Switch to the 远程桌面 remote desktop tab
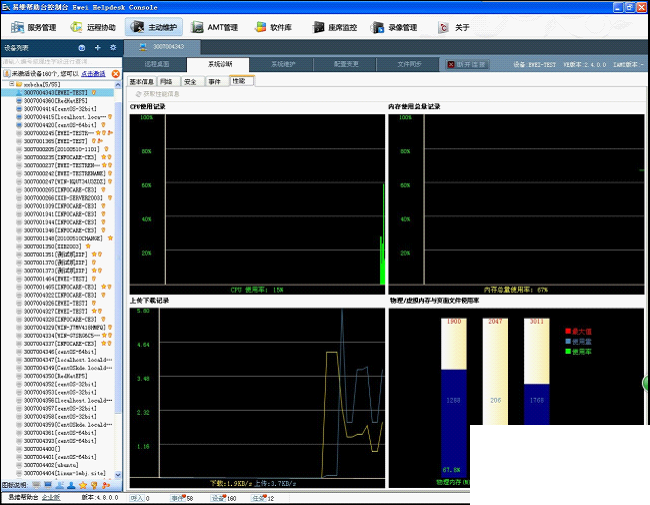The image size is (650, 505). pos(156,64)
